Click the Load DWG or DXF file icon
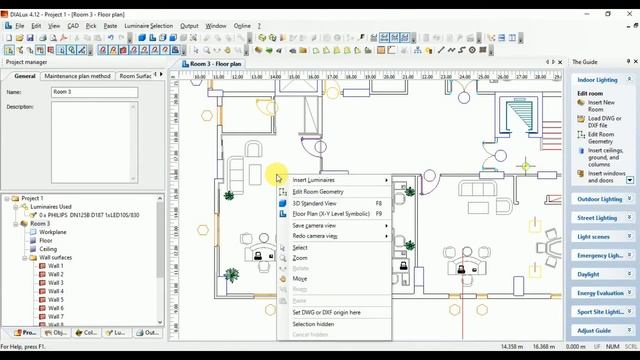The width and height of the screenshot is (640, 360). coord(581,119)
